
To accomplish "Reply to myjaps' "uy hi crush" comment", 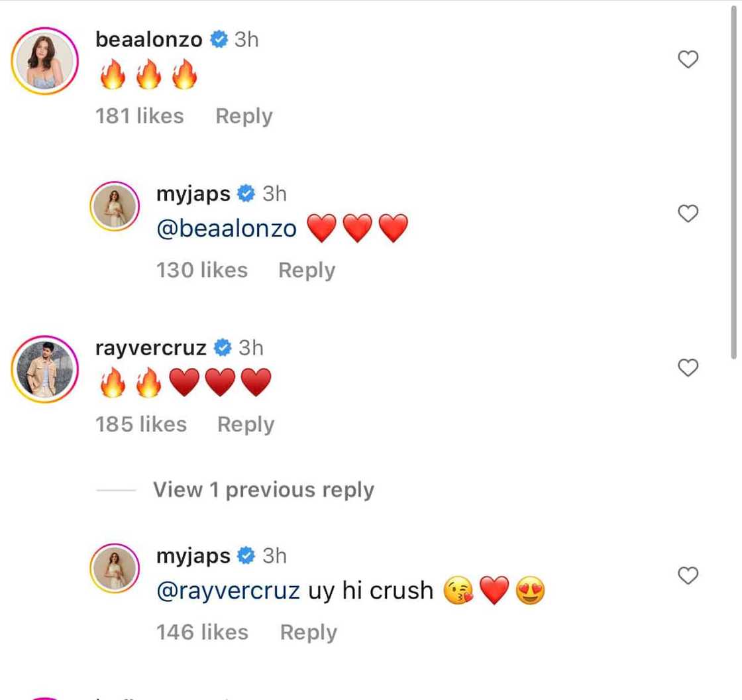I will [x=308, y=632].
